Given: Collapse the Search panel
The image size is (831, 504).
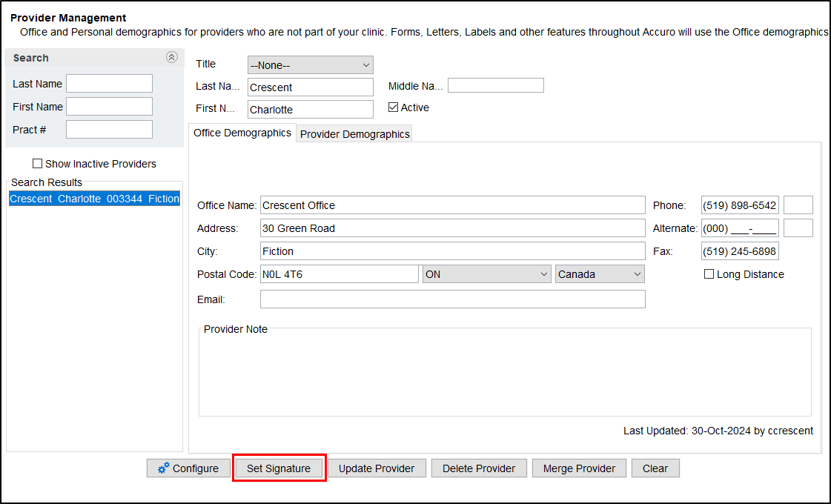Looking at the screenshot, I should point(172,57).
